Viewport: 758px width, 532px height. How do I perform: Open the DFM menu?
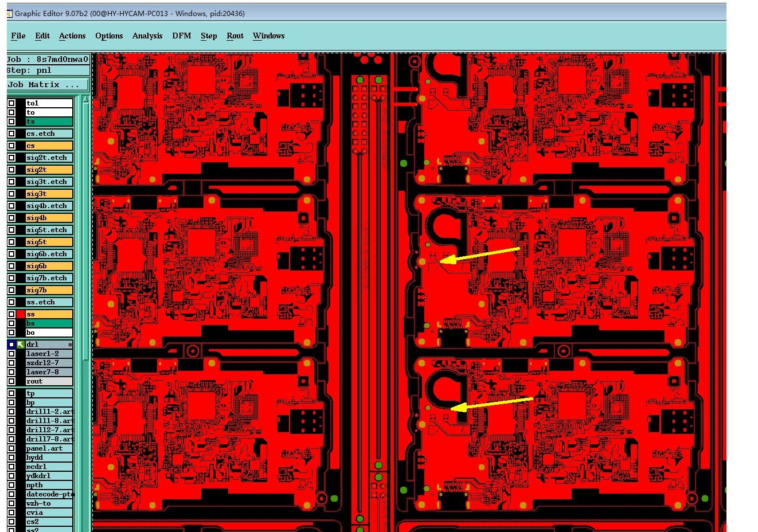(x=182, y=36)
